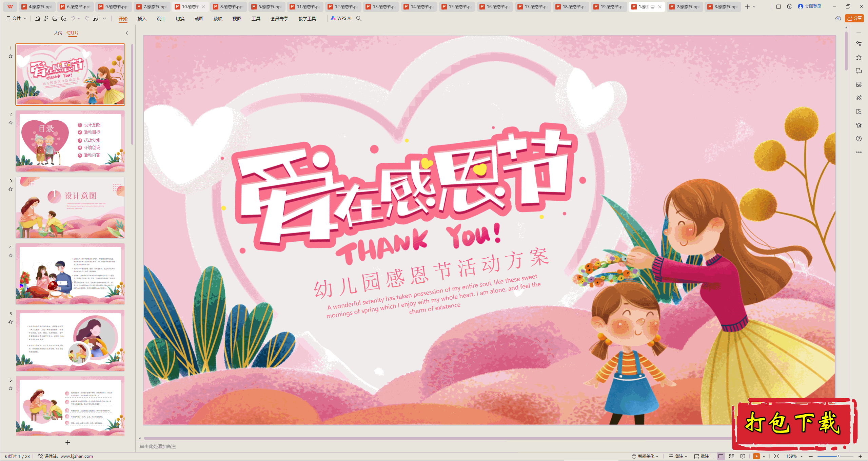The image size is (868, 461).
Task: Click the zoom slider handle
Action: [838, 456]
